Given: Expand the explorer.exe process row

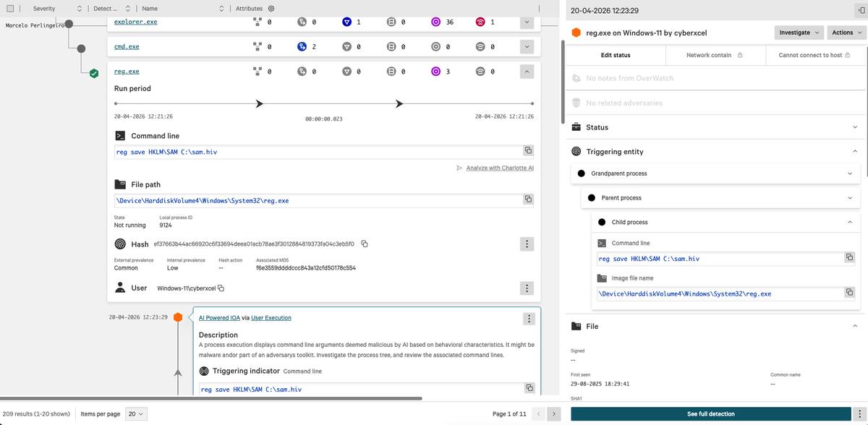Looking at the screenshot, I should point(527,22).
